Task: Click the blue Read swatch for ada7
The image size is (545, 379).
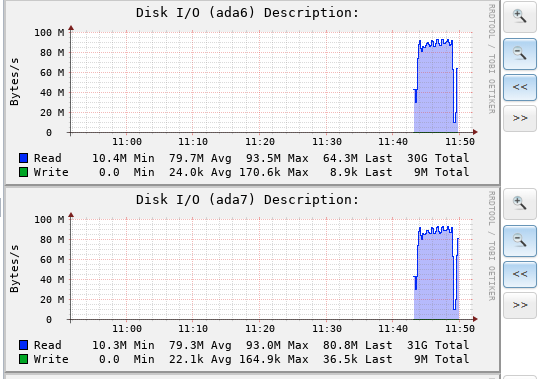Action: 24,345
